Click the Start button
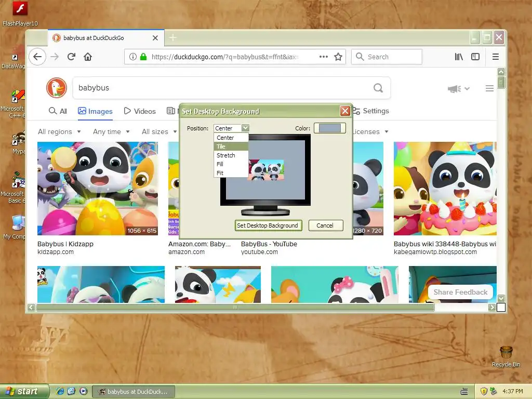 (x=24, y=391)
